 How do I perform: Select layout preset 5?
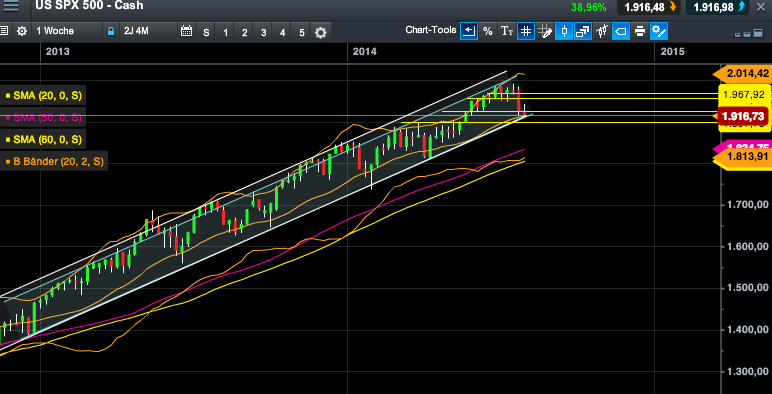301,33
